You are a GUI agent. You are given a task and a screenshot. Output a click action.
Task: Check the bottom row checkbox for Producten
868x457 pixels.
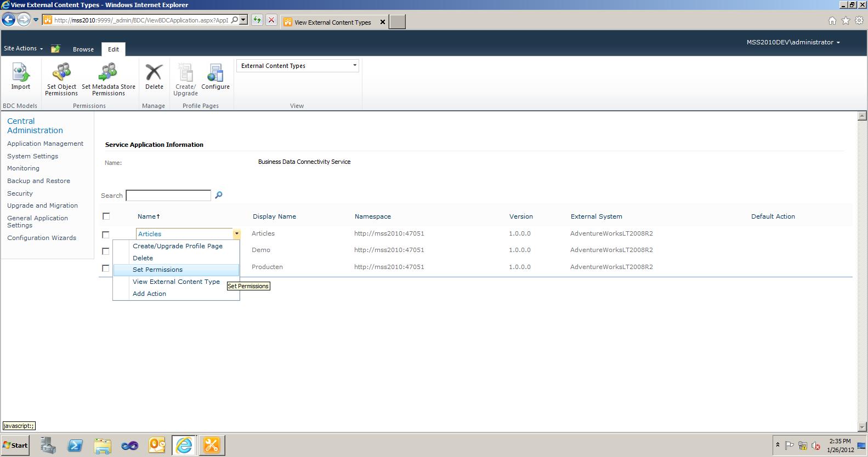(106, 268)
